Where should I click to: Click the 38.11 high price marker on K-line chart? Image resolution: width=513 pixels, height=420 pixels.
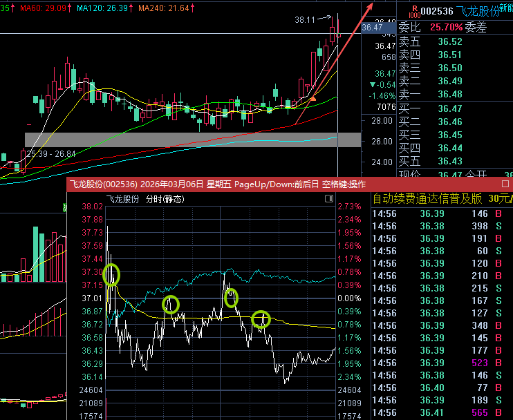pyautogui.click(x=305, y=20)
